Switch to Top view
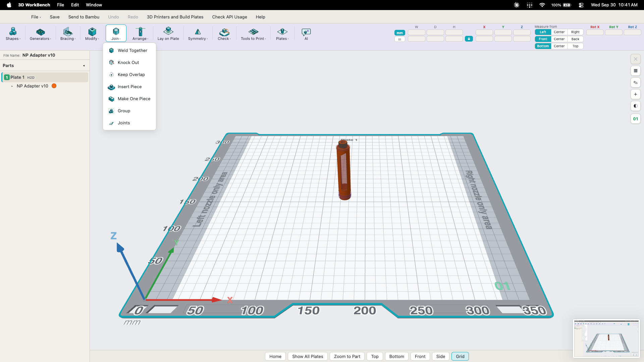The height and width of the screenshot is (362, 644). click(375, 356)
